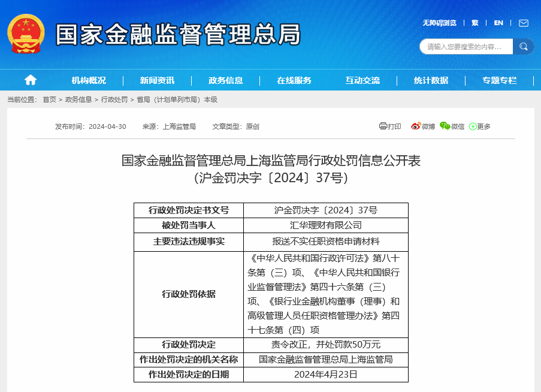
Task: Click the home icon in navigation bar
Action: pyautogui.click(x=31, y=80)
